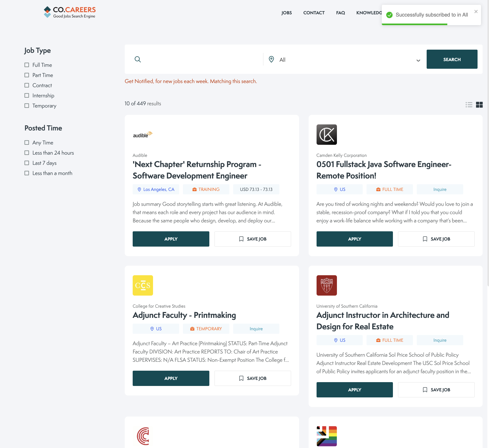Click Inquire tag on Camden Kelly job
The height and width of the screenshot is (448, 489).
[440, 189]
